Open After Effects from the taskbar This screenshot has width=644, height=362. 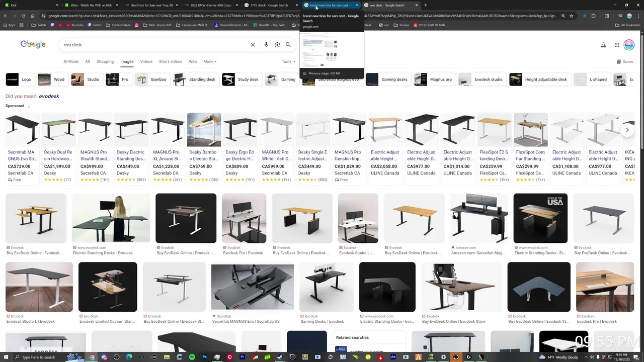tap(393, 357)
